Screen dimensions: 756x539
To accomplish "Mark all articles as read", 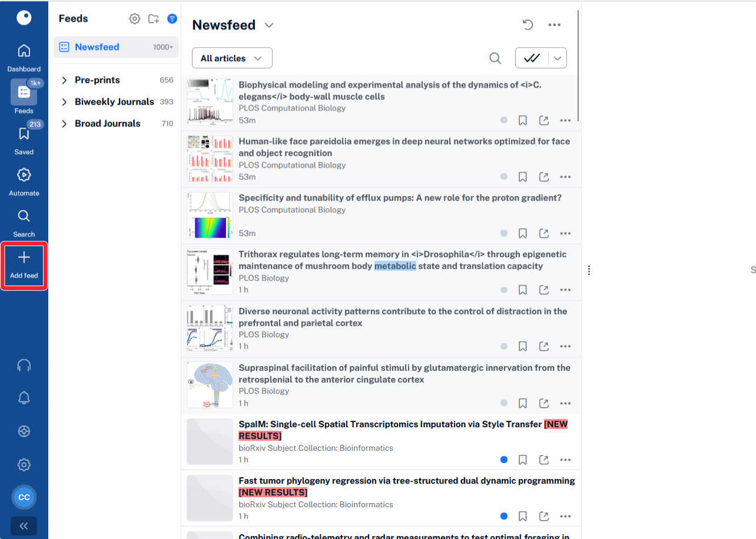I will pyautogui.click(x=532, y=58).
